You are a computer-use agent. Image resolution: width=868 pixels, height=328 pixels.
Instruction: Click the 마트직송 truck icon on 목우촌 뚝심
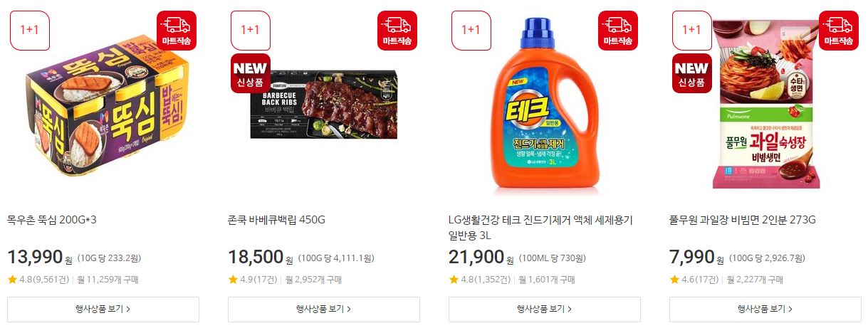pyautogui.click(x=177, y=31)
